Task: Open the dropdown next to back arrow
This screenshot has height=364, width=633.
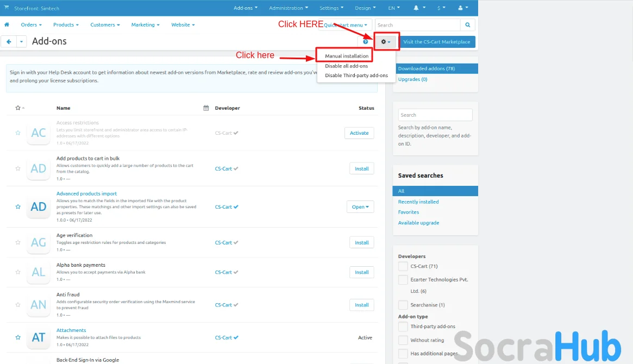Action: tap(21, 42)
